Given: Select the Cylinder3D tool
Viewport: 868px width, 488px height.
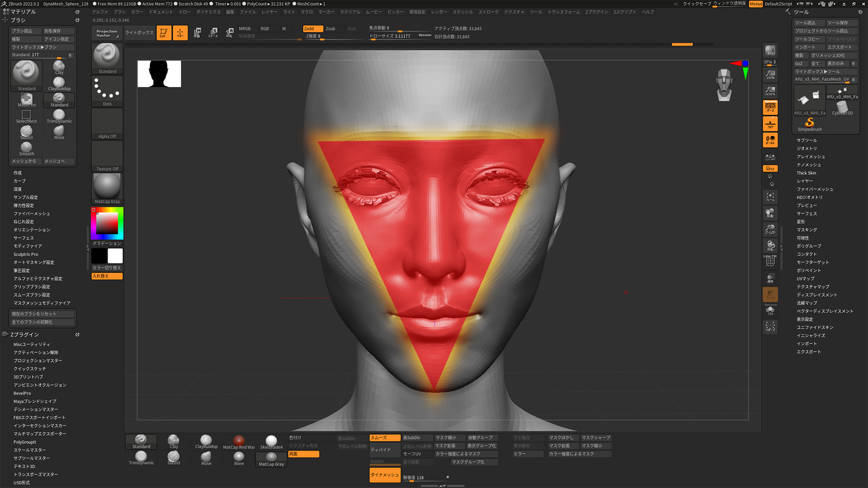Looking at the screenshot, I should (x=842, y=108).
